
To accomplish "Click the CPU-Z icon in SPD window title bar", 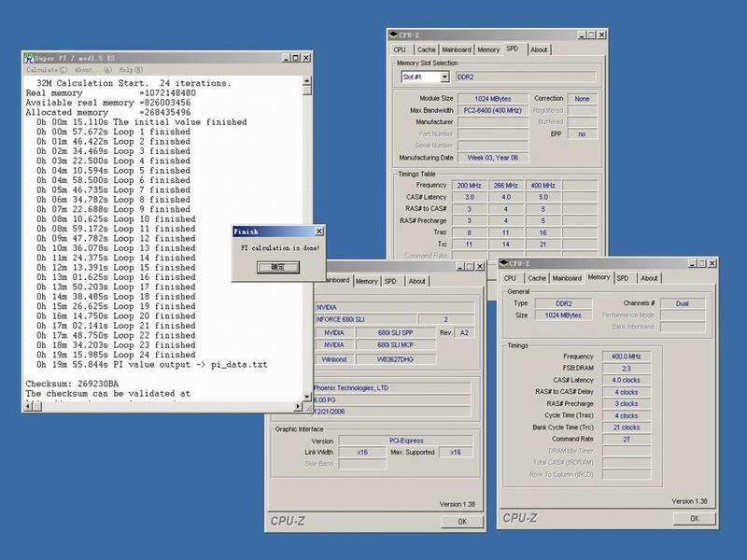I will (x=393, y=35).
